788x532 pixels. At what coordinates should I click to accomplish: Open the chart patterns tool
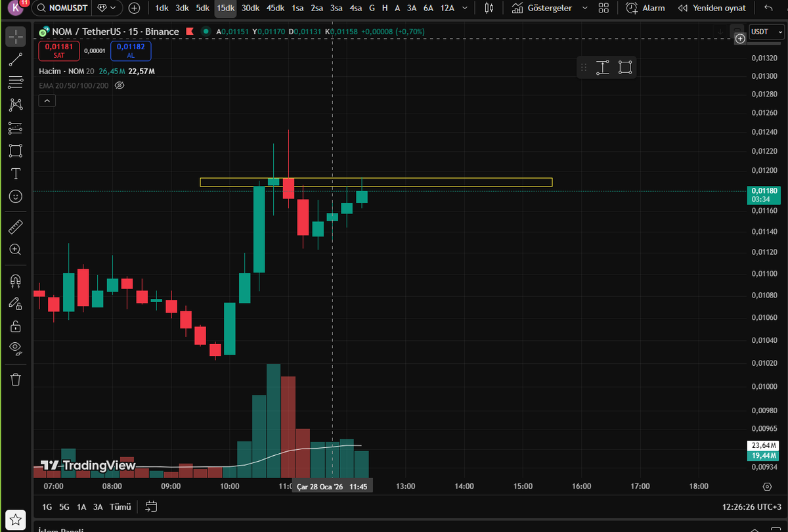point(16,105)
